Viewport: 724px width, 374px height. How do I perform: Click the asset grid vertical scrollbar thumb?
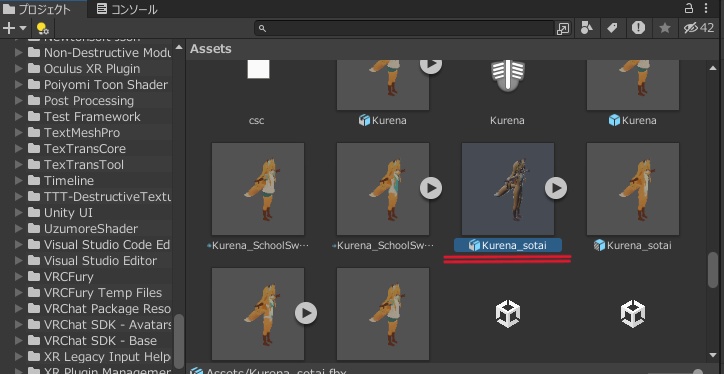(713, 270)
